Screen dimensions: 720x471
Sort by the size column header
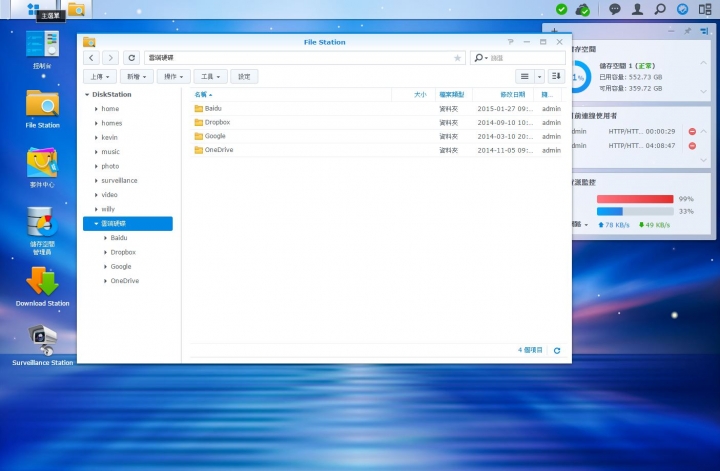point(413,95)
